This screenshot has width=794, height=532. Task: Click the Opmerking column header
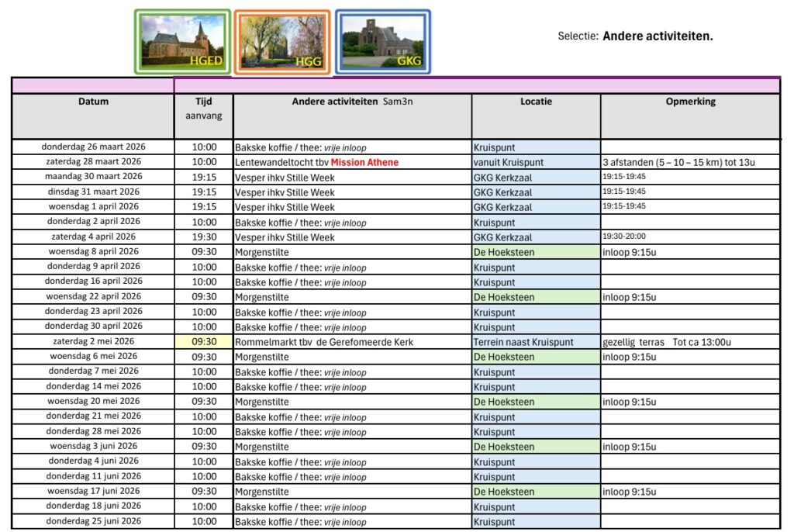click(x=690, y=102)
